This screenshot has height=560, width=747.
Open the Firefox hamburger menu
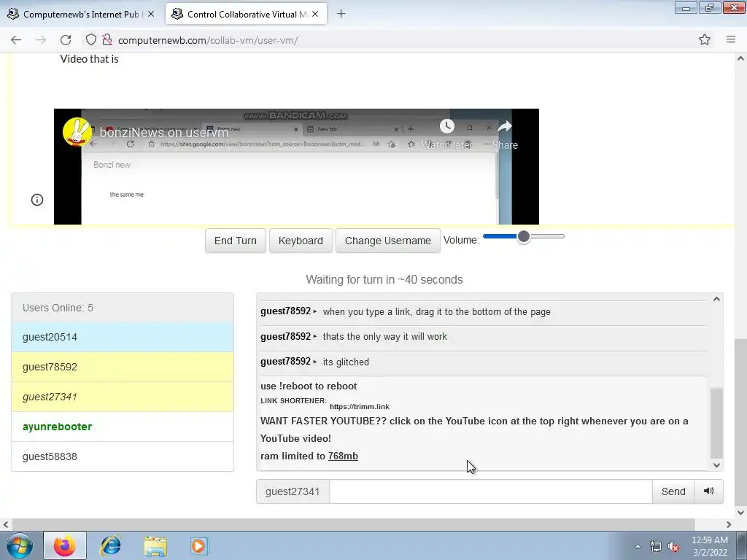731,40
